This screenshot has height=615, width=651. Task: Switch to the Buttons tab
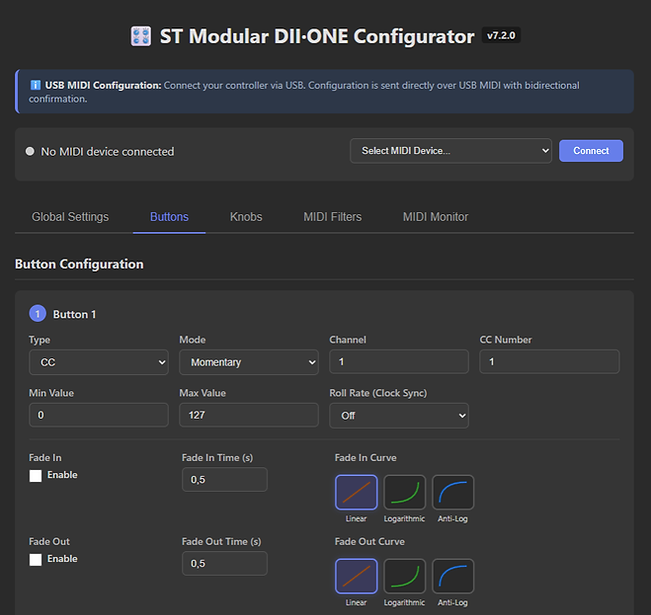169,217
